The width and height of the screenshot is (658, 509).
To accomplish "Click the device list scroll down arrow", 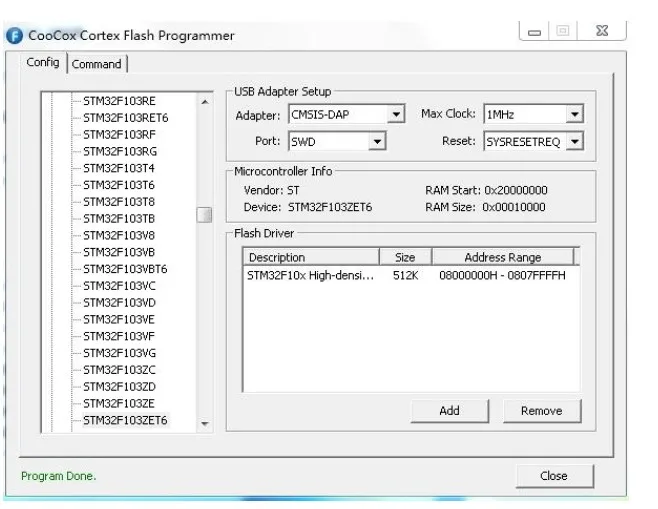I will 205,423.
